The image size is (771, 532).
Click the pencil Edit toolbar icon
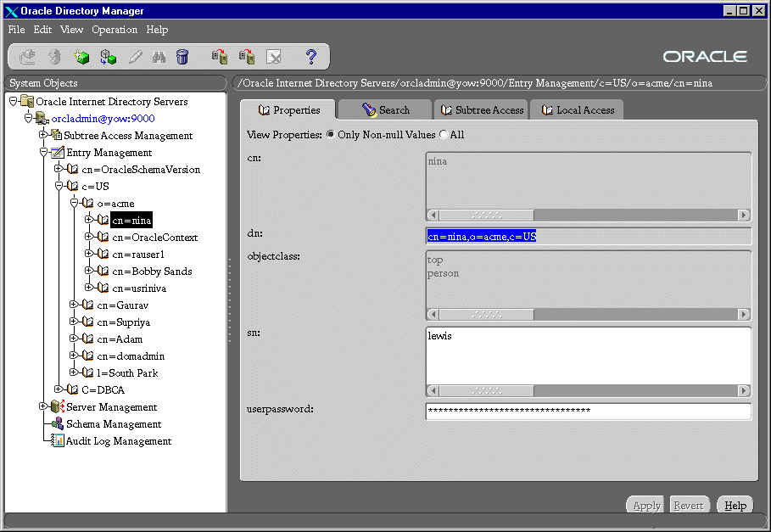click(134, 57)
